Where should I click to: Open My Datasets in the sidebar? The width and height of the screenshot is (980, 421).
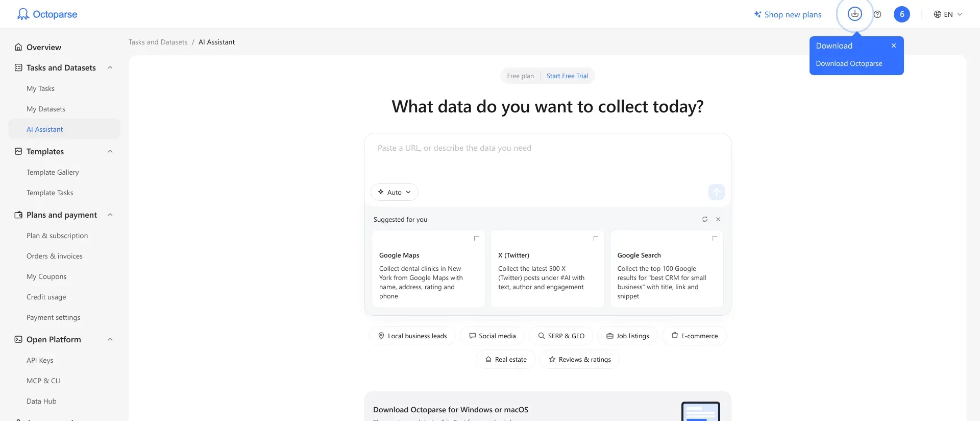click(64, 109)
